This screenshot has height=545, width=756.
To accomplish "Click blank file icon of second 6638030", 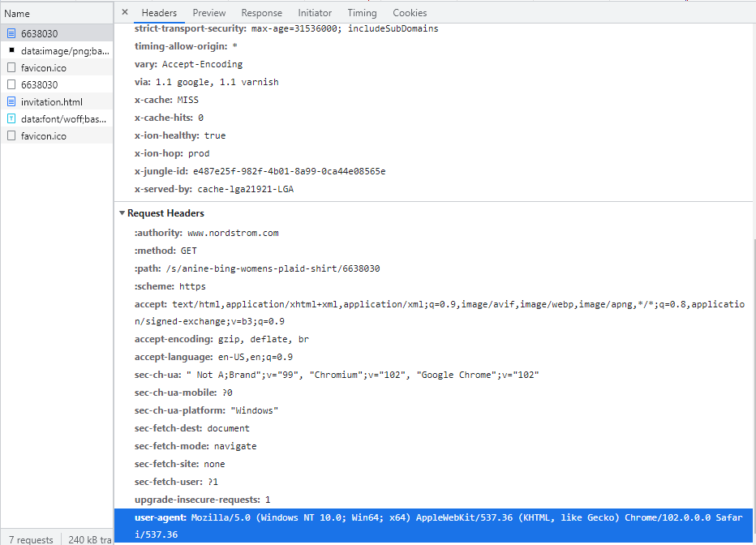I will [x=11, y=84].
